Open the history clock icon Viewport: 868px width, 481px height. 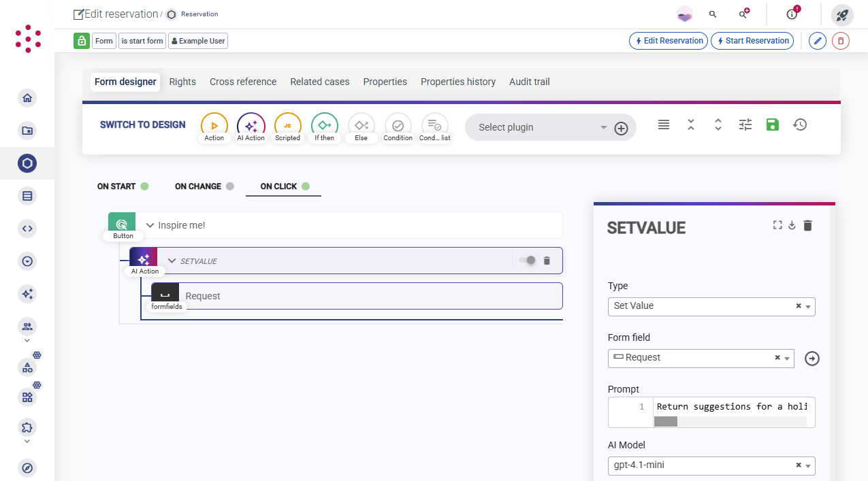800,125
